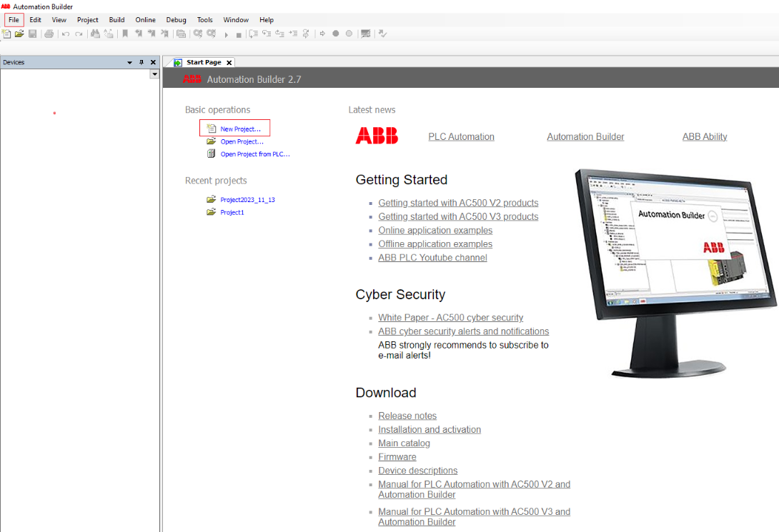Click the Stop square icon in toolbar

click(x=239, y=35)
